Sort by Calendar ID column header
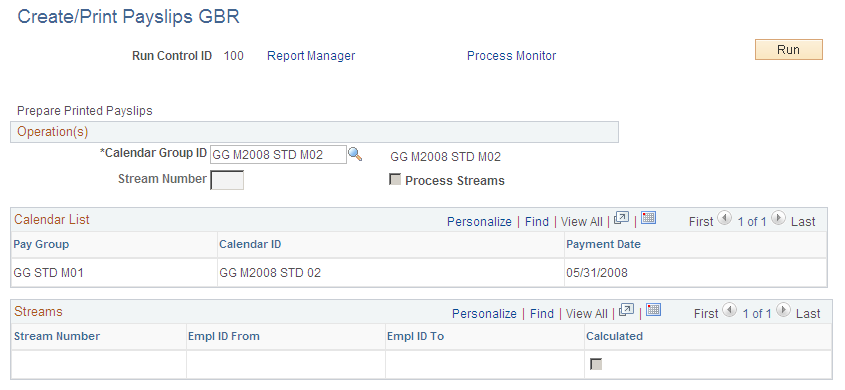 (x=250, y=244)
